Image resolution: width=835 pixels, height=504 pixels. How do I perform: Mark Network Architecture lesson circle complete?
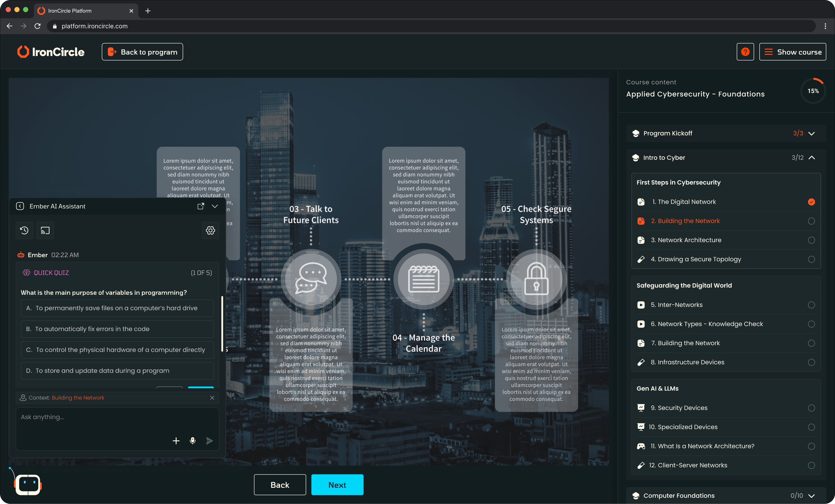(x=811, y=240)
